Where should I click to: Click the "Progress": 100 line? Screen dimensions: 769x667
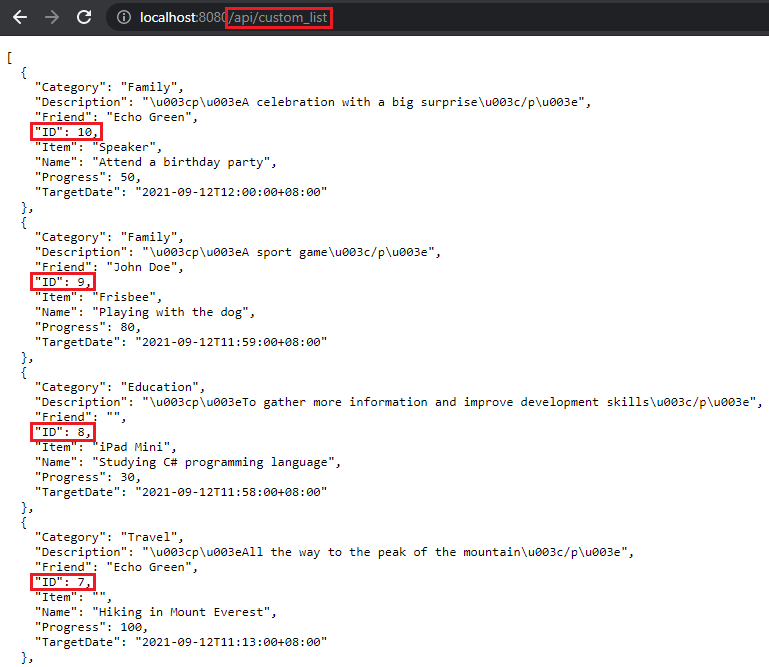(91, 627)
